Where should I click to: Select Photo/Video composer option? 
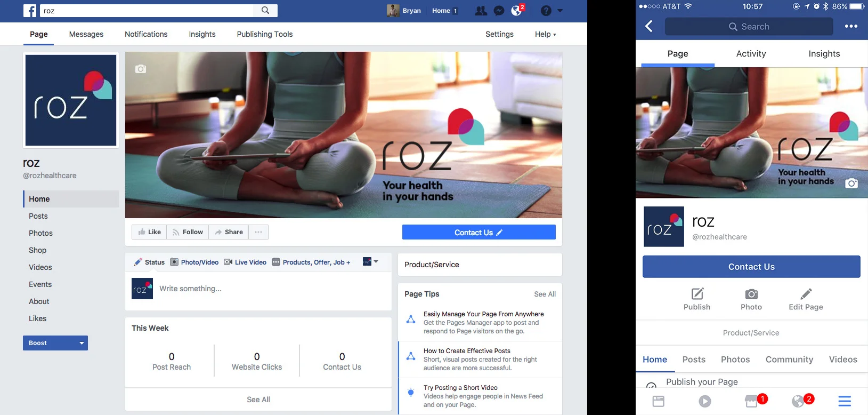(x=194, y=262)
